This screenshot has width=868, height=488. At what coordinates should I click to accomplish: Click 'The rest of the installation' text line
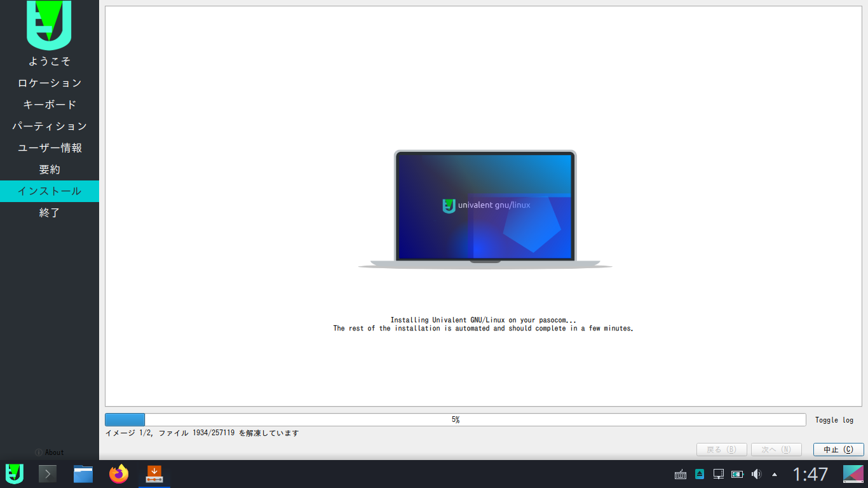coord(483,329)
